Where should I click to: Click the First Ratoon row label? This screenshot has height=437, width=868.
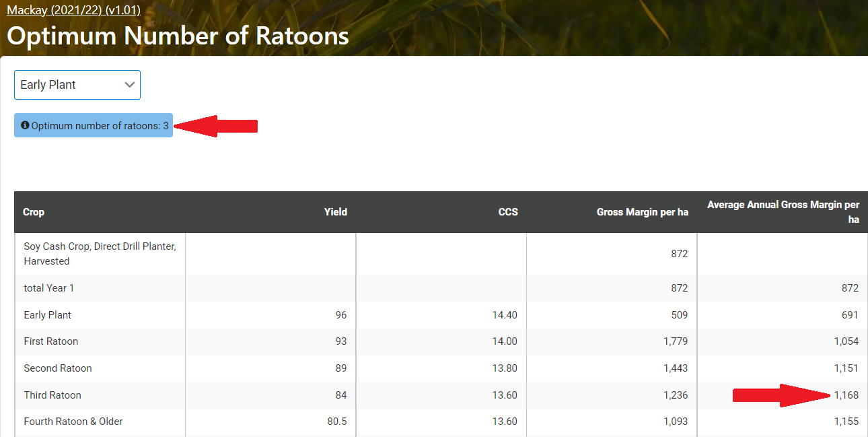(x=51, y=341)
